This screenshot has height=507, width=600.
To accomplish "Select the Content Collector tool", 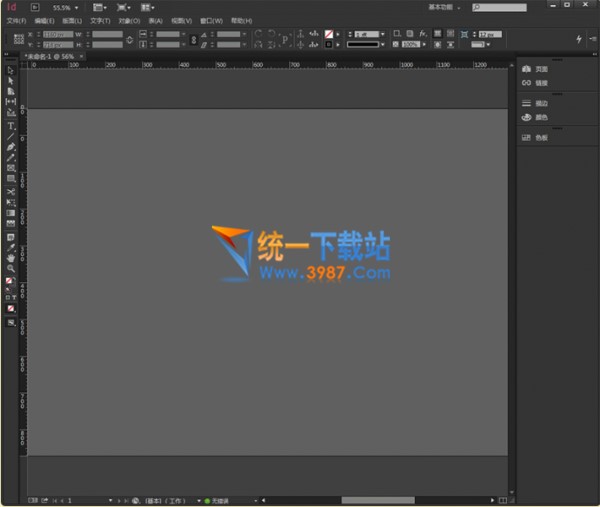I will pyautogui.click(x=11, y=112).
